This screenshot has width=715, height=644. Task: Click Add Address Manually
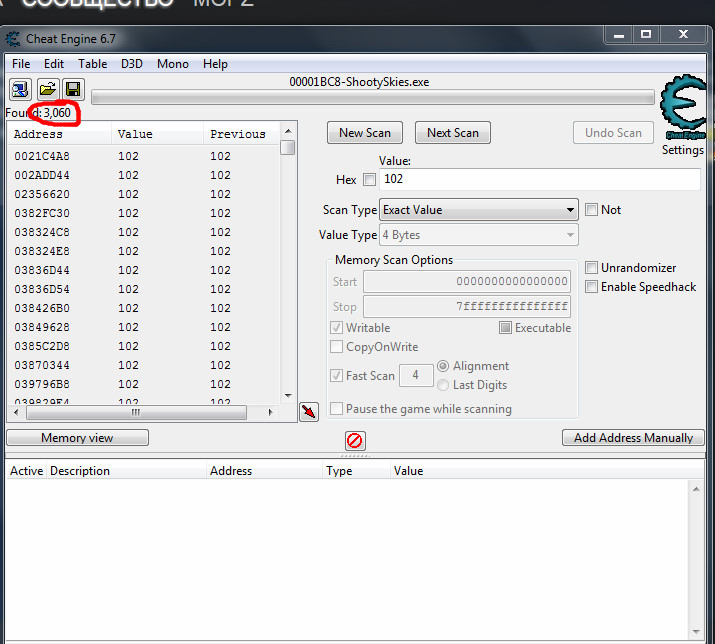pos(633,438)
